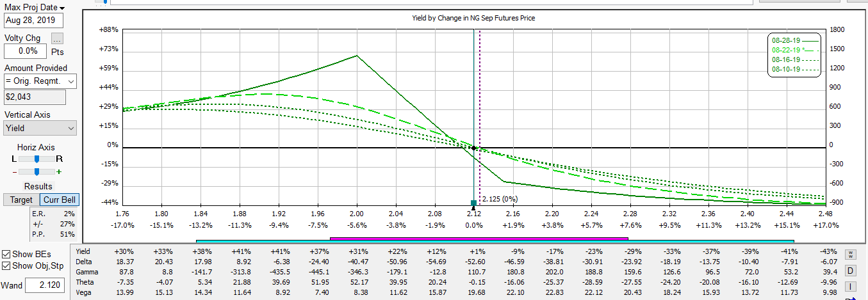Click the D button beside Greeks table

850,271
